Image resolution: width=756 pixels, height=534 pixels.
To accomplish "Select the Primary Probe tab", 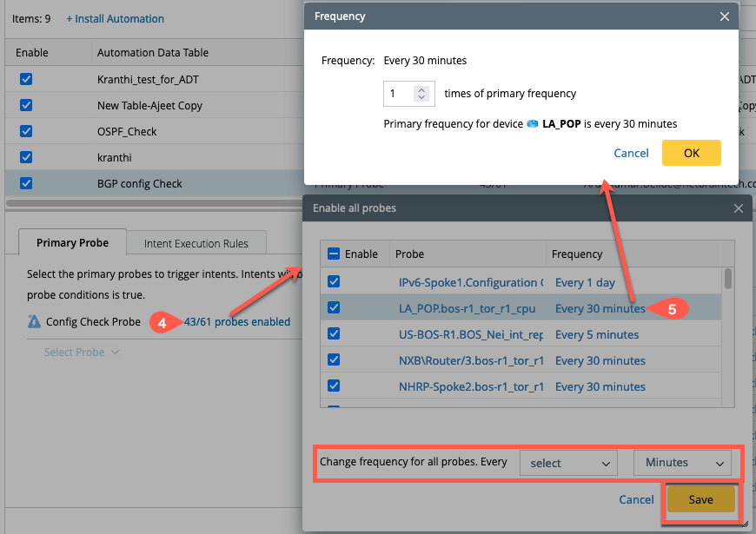I will click(x=72, y=243).
